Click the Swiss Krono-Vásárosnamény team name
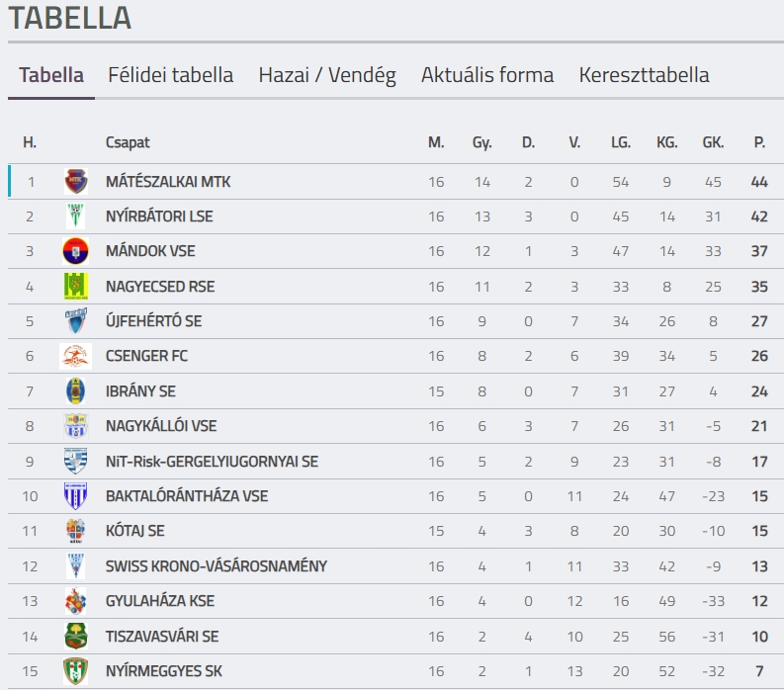 click(x=216, y=566)
